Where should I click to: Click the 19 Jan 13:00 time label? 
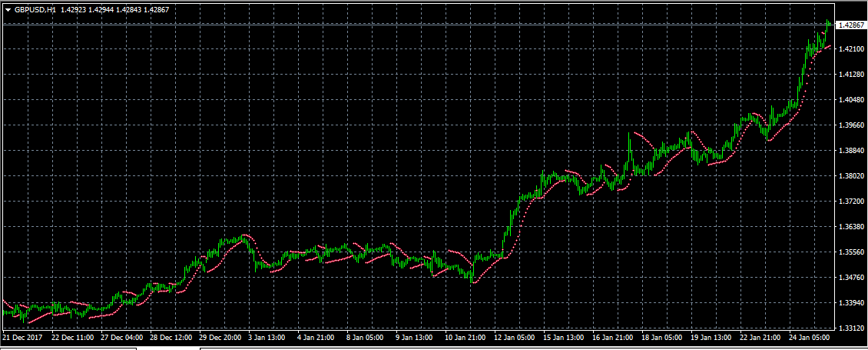click(710, 337)
